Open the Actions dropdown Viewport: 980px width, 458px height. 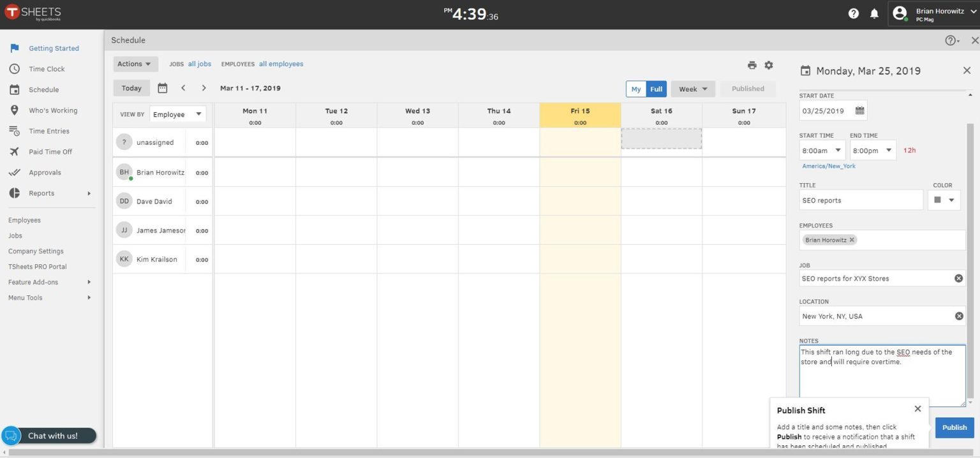pyautogui.click(x=135, y=64)
